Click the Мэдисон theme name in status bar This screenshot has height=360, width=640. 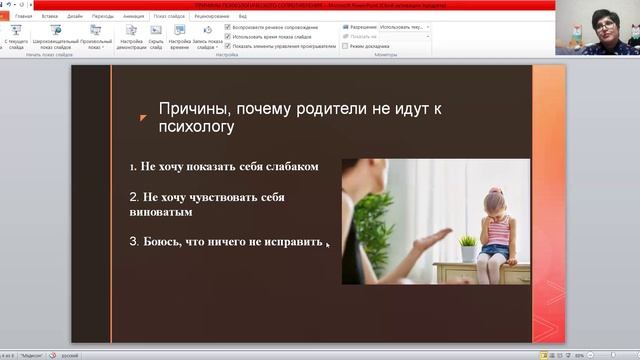click(31, 356)
